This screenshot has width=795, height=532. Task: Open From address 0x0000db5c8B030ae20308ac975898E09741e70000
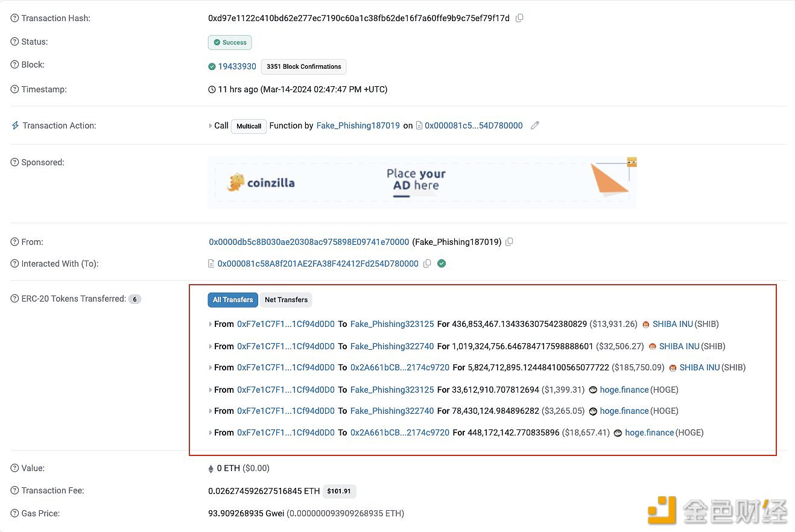click(309, 242)
